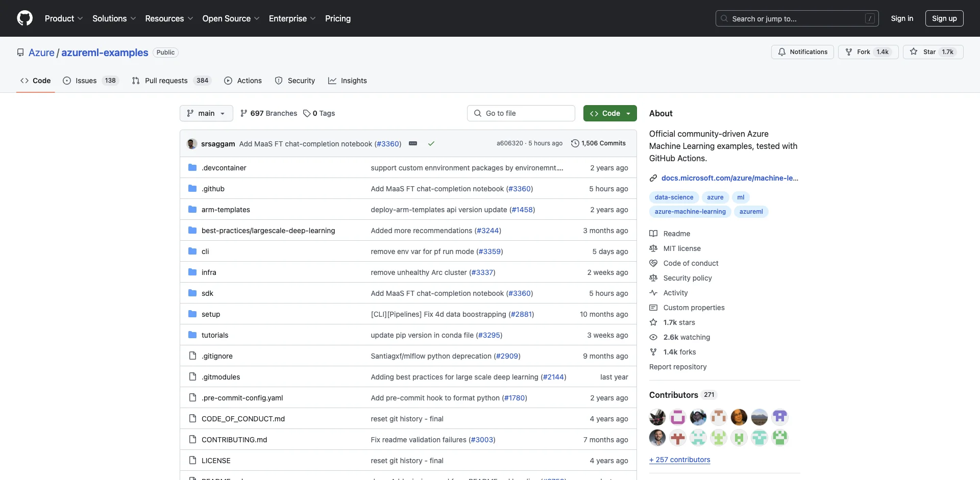Open the data-science topic tag
Viewport: 980px width, 480px height.
click(674, 197)
